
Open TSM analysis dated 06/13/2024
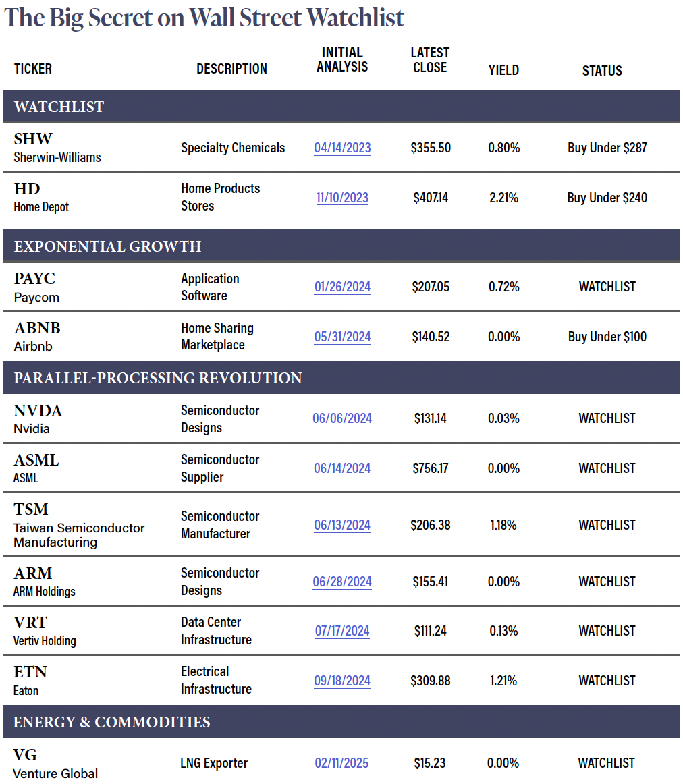click(x=342, y=525)
